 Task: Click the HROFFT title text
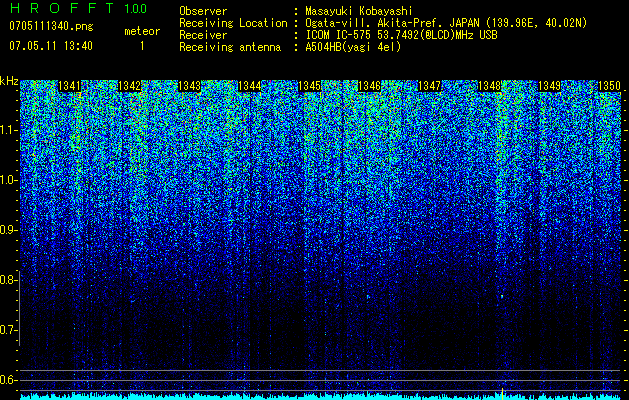click(61, 8)
